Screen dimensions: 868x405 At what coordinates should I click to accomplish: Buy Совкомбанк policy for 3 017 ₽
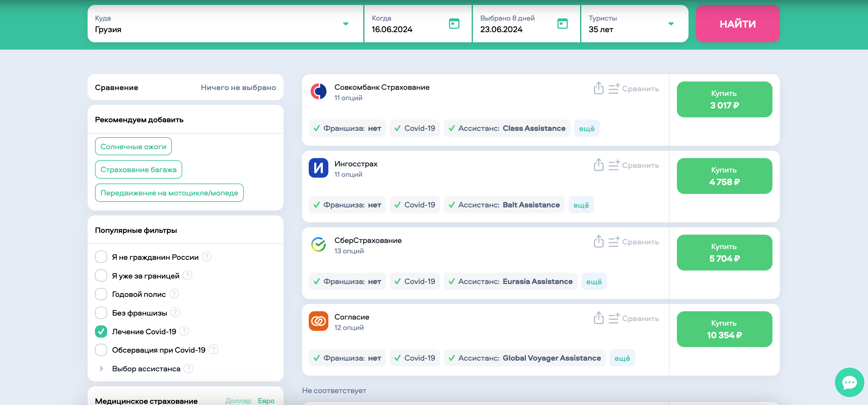[x=724, y=99]
